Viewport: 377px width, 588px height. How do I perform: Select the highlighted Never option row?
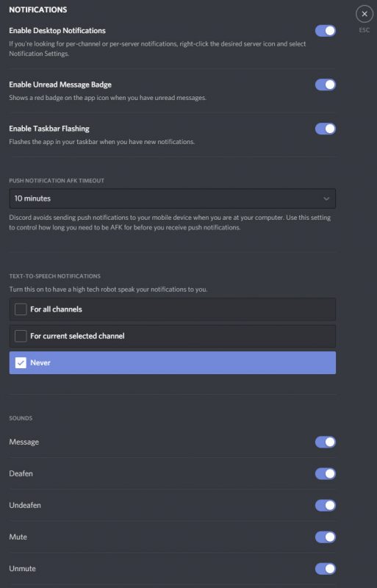pos(173,362)
